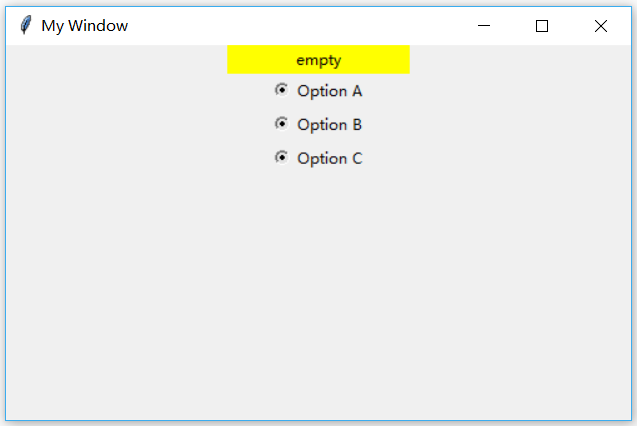Select the Option C radio button circle
This screenshot has height=426, width=637.
(282, 157)
